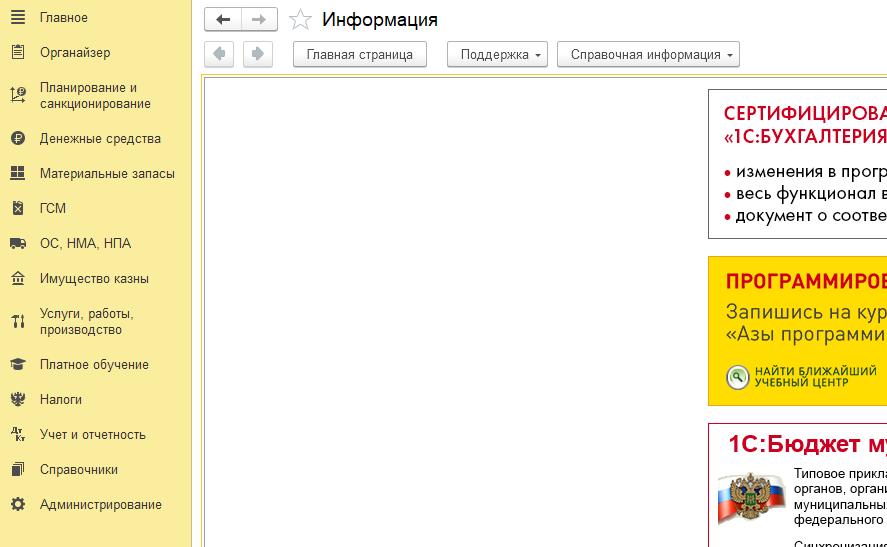Click the Главная страница button
The image size is (887, 547).
coord(360,54)
